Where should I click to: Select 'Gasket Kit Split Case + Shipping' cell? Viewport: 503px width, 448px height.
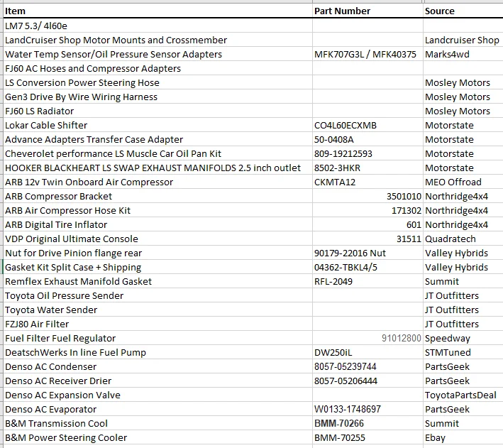(x=157, y=267)
